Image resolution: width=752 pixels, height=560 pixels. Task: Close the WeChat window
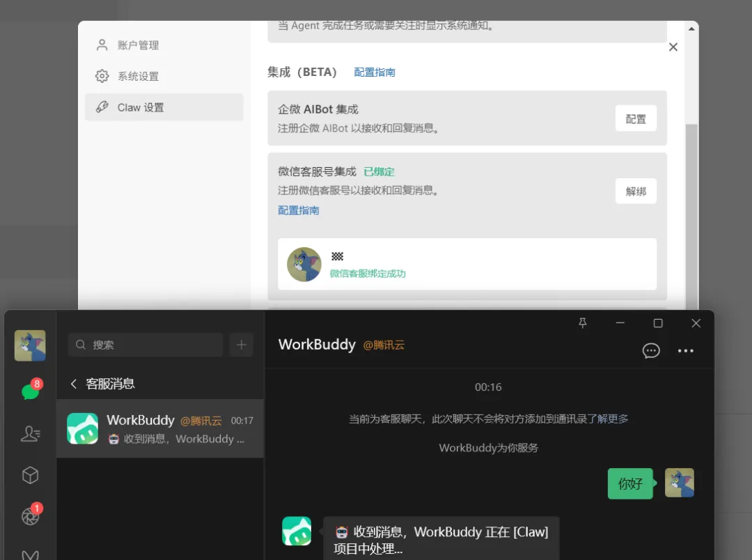(696, 323)
